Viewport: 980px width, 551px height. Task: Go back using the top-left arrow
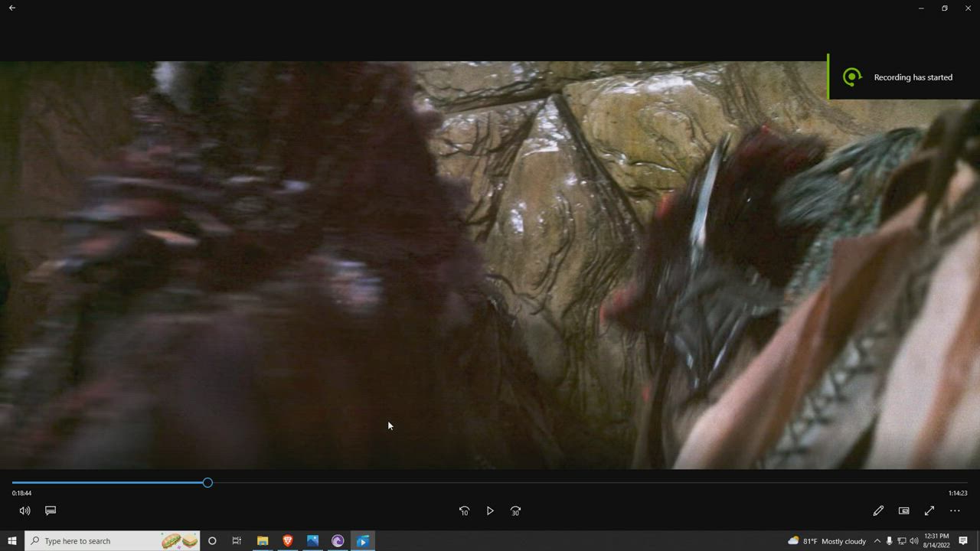[x=12, y=8]
